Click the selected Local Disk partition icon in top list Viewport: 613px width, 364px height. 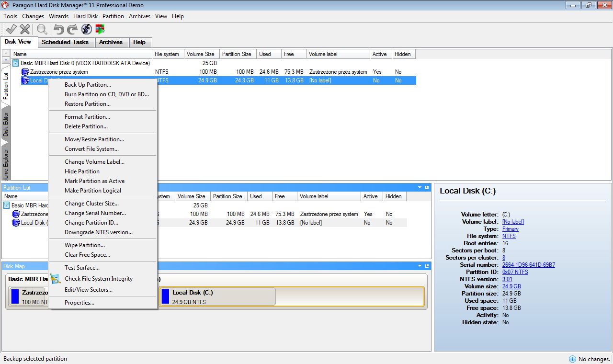coord(25,80)
